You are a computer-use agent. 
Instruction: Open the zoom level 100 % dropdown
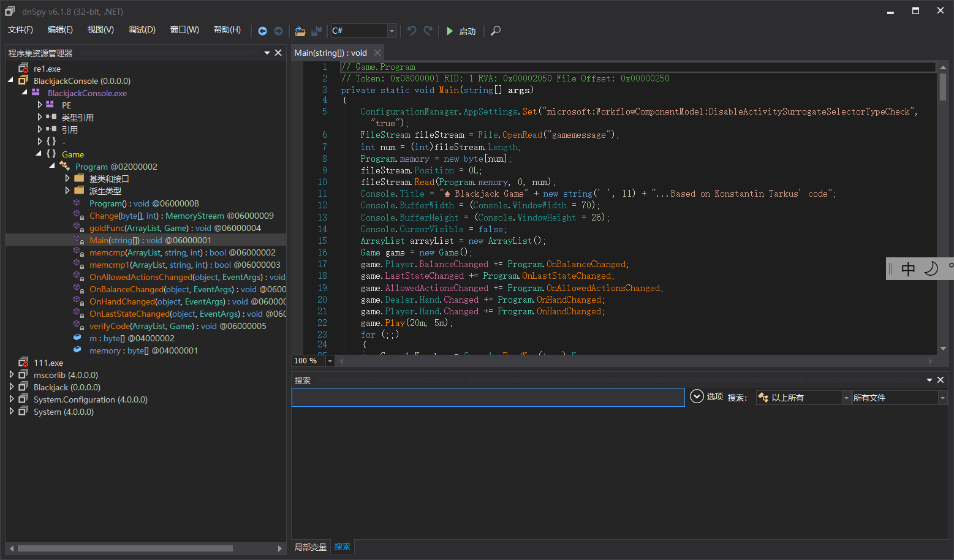(330, 361)
